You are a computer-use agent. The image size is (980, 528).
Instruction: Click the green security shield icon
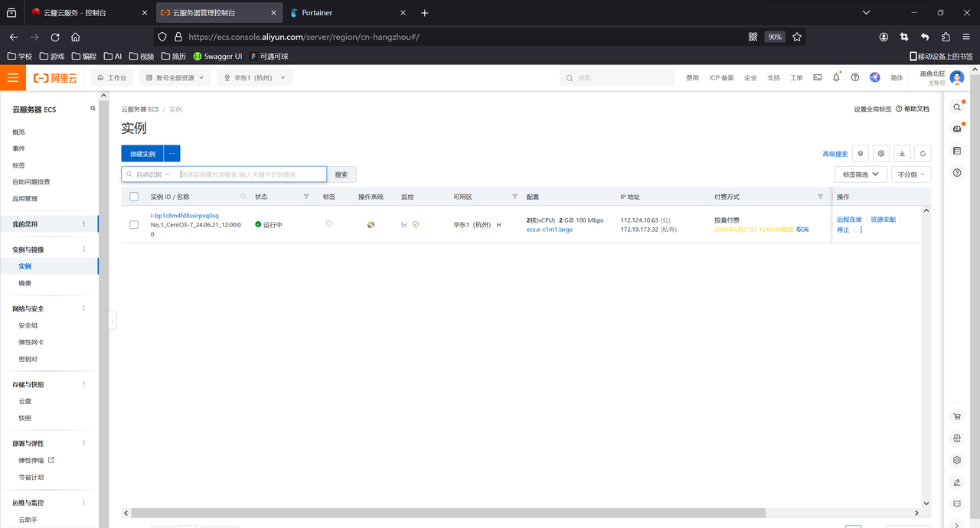click(415, 224)
